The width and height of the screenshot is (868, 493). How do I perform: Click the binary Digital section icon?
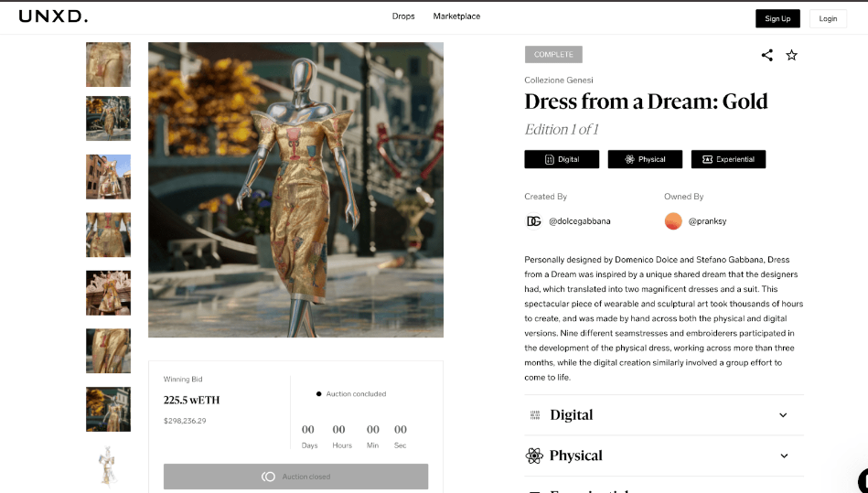tap(535, 415)
